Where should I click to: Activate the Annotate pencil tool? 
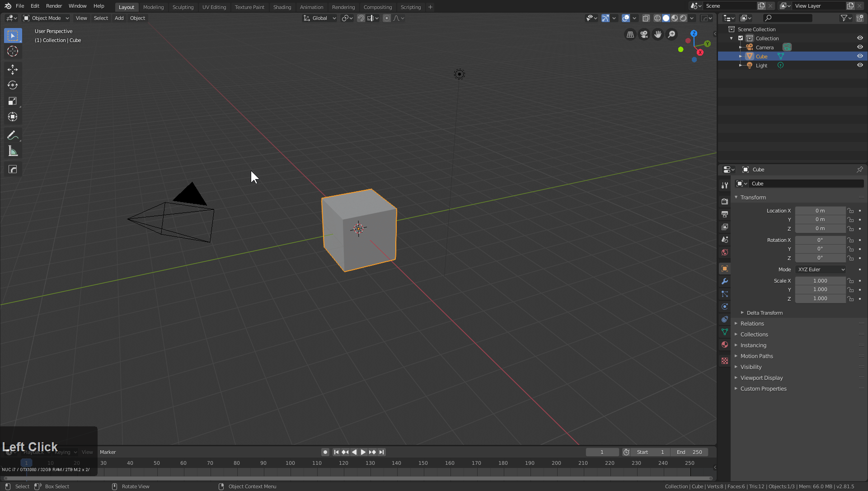[13, 135]
